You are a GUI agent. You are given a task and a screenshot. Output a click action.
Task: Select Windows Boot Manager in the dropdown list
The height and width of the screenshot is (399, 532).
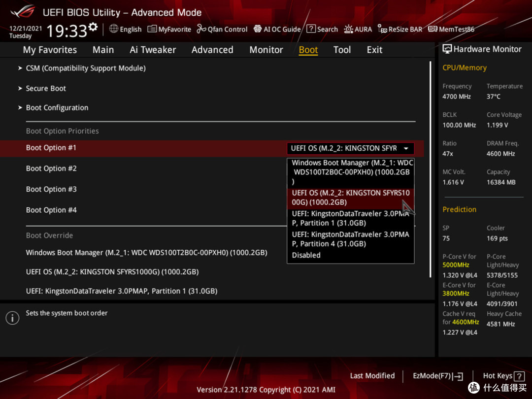pyautogui.click(x=350, y=172)
